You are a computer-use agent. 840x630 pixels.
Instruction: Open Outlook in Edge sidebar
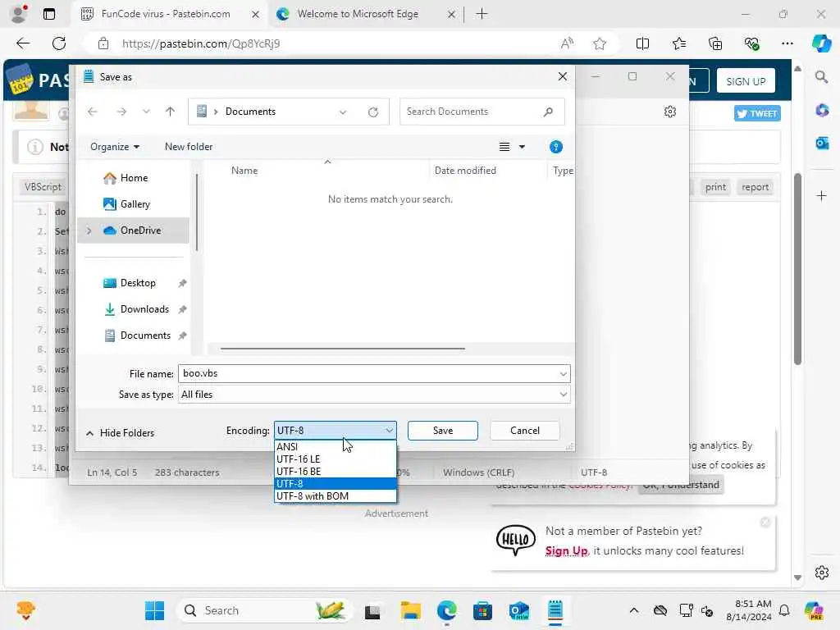[x=821, y=143]
